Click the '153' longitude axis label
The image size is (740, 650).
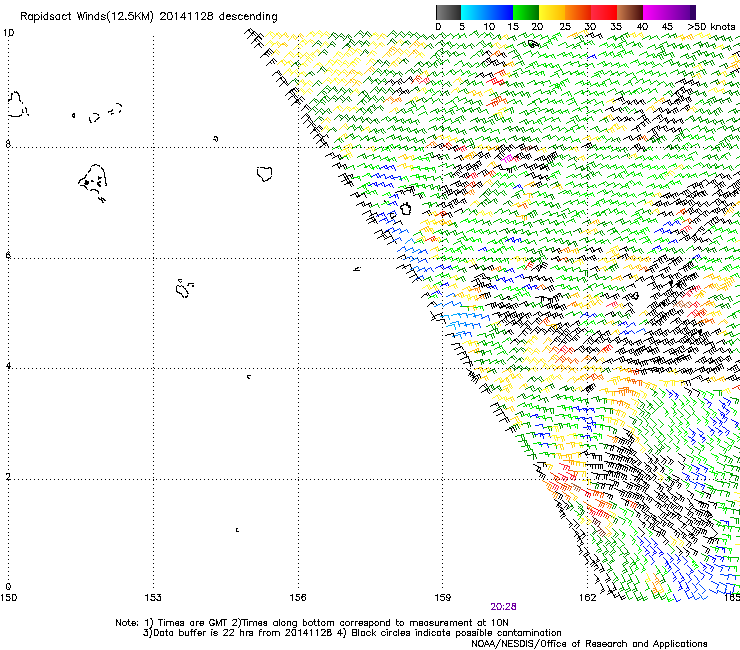point(153,598)
